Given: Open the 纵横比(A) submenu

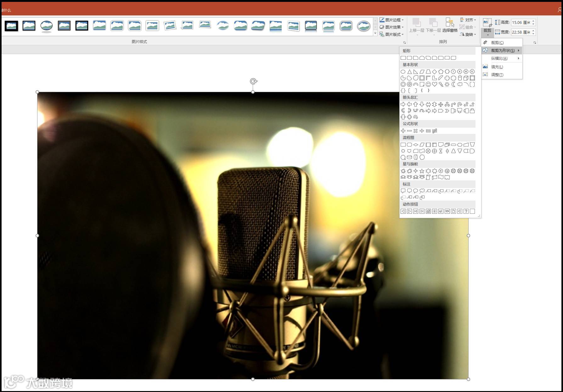Looking at the screenshot, I should (x=502, y=58).
